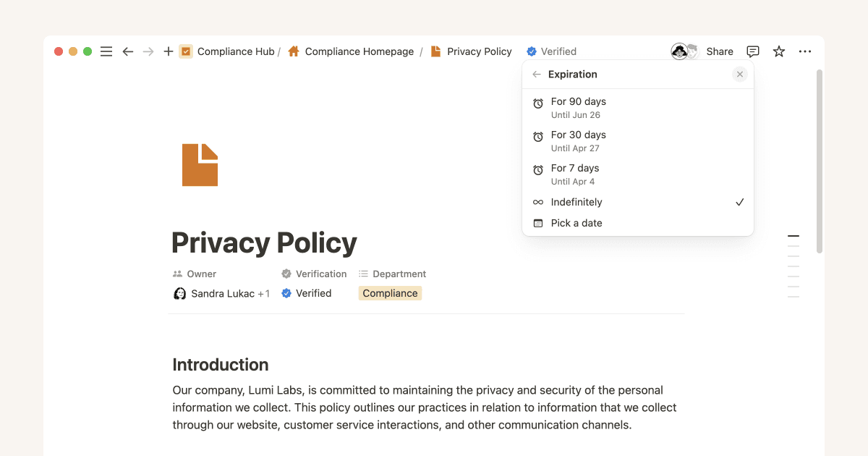This screenshot has height=456, width=868.
Task: Click the orange document icon above the title
Action: pyautogui.click(x=200, y=165)
